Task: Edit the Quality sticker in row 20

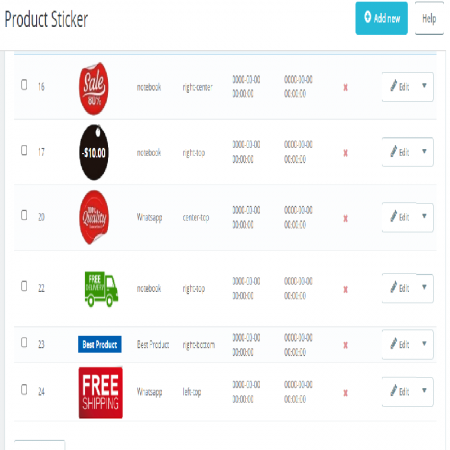Action: point(399,217)
